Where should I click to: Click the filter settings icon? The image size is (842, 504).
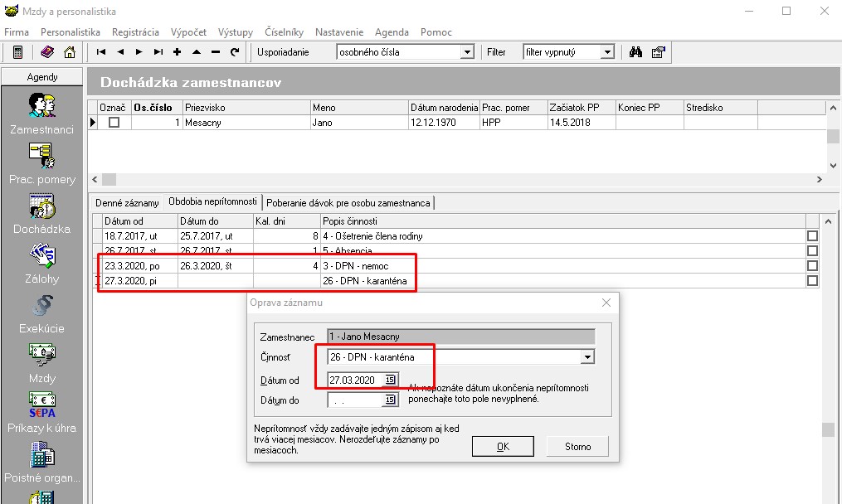[x=659, y=52]
